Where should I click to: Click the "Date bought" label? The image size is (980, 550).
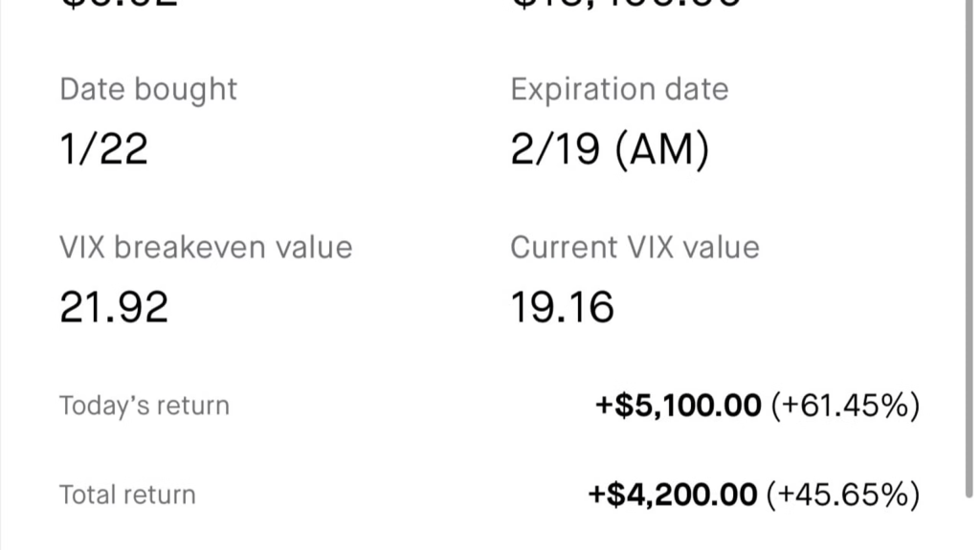148,89
